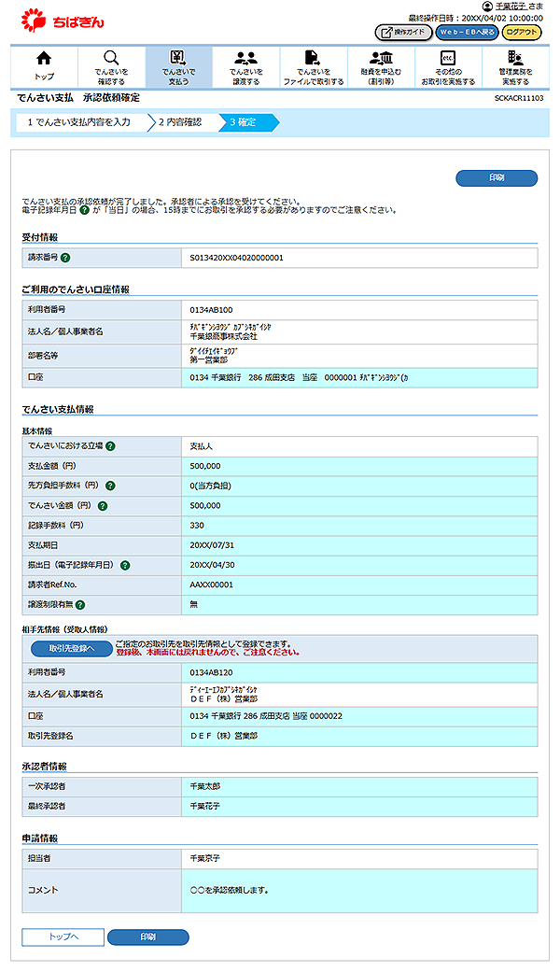Click the help icon next to 請求番号
The image size is (560, 972).
tap(66, 257)
